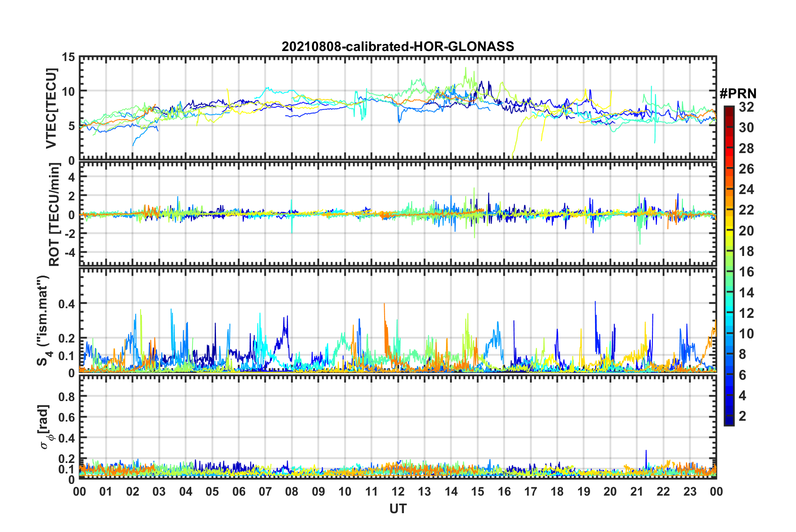
Task: Click the colorbar tick label 2
Action: (x=742, y=416)
